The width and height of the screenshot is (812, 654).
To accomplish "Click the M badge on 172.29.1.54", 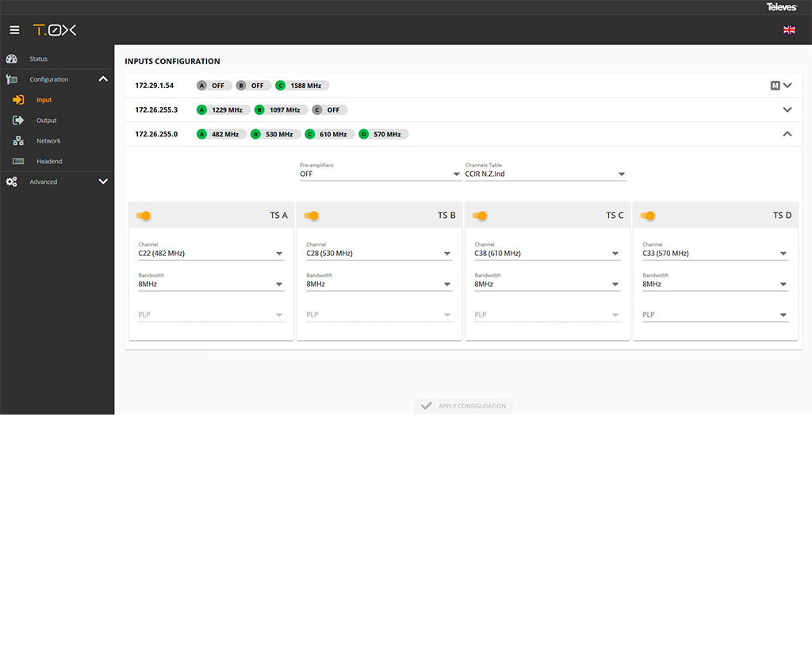I will [775, 86].
